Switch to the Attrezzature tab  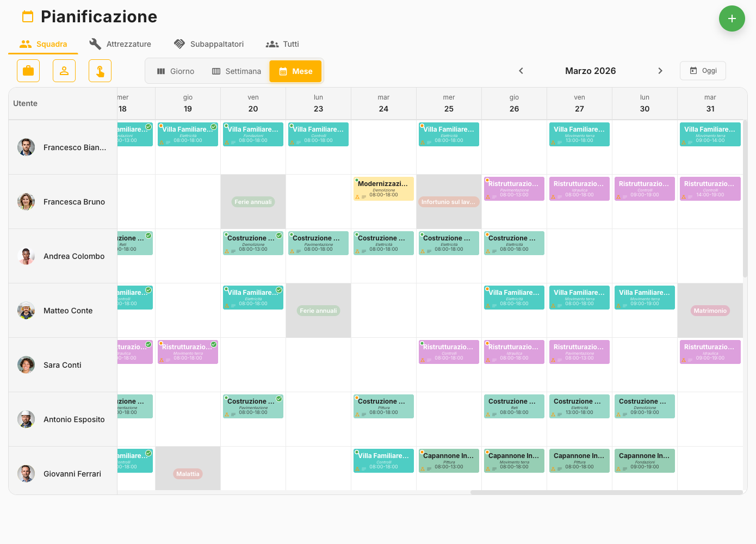click(x=120, y=44)
